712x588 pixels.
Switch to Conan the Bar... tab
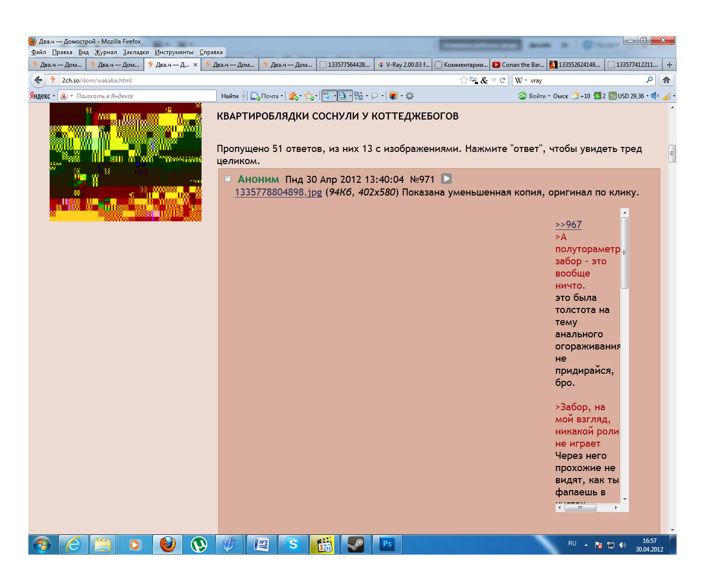tap(518, 65)
